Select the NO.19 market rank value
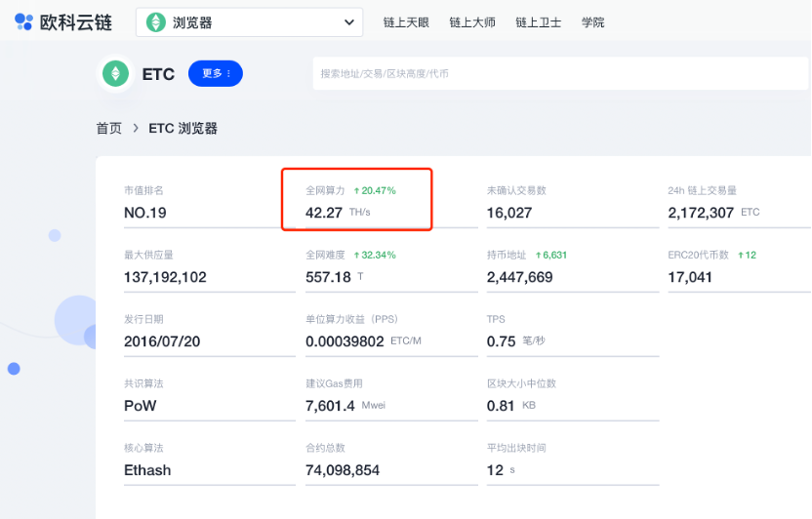The image size is (812, 519). point(145,213)
